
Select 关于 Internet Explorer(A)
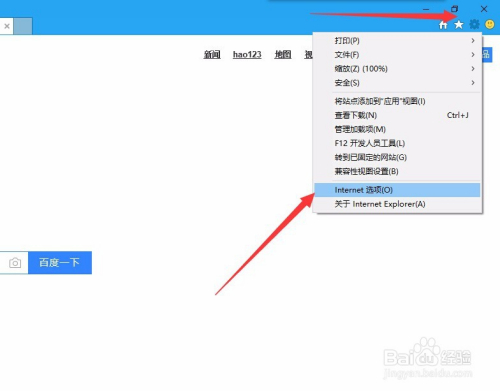coord(398,204)
